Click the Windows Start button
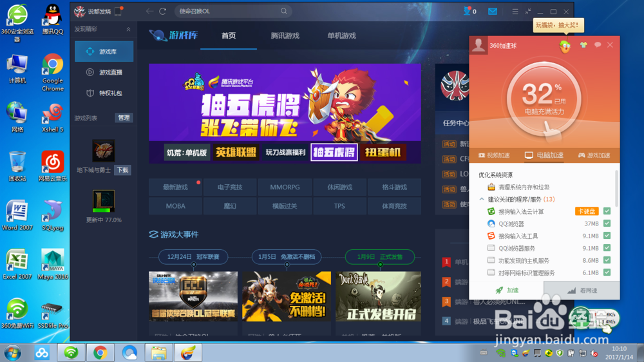The height and width of the screenshot is (362, 644). tap(13, 352)
